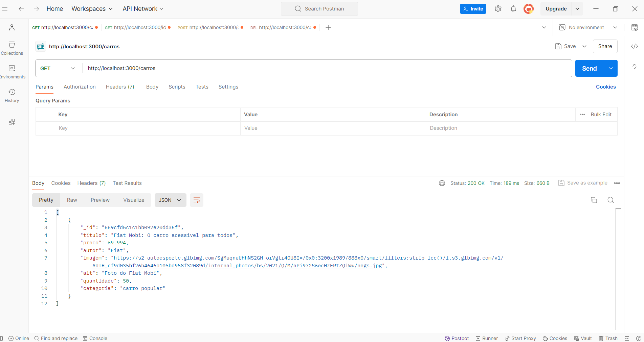Open the Save options dropdown arrow
The image size is (644, 342).
point(584,46)
